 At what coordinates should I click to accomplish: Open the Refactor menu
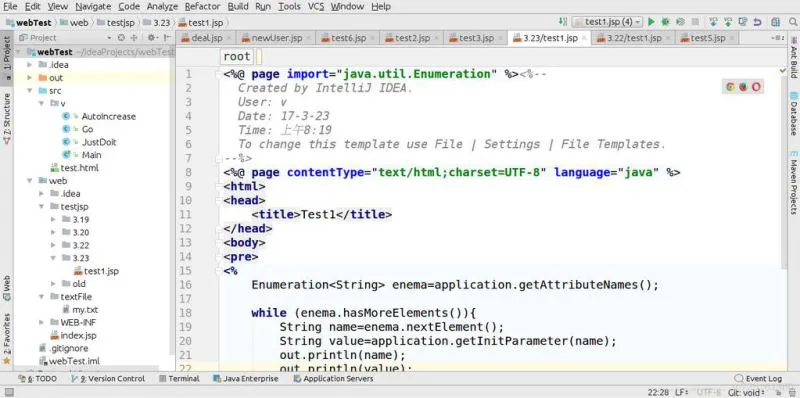coord(203,7)
